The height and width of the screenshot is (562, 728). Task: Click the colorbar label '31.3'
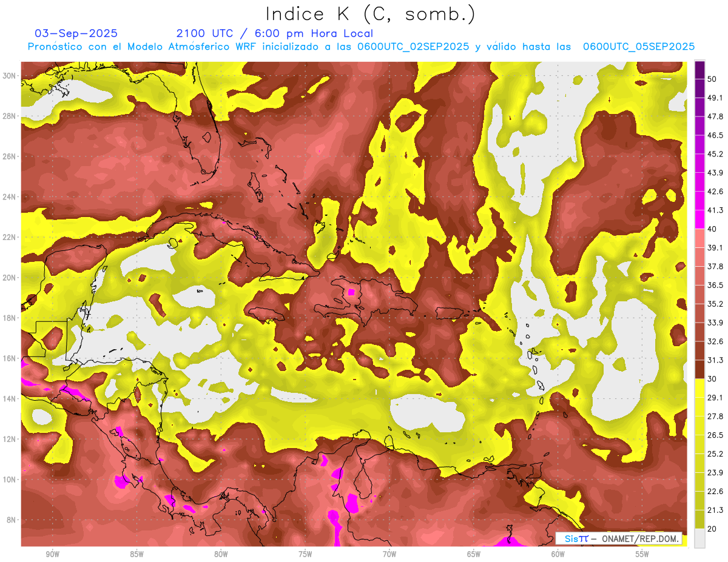(x=715, y=360)
